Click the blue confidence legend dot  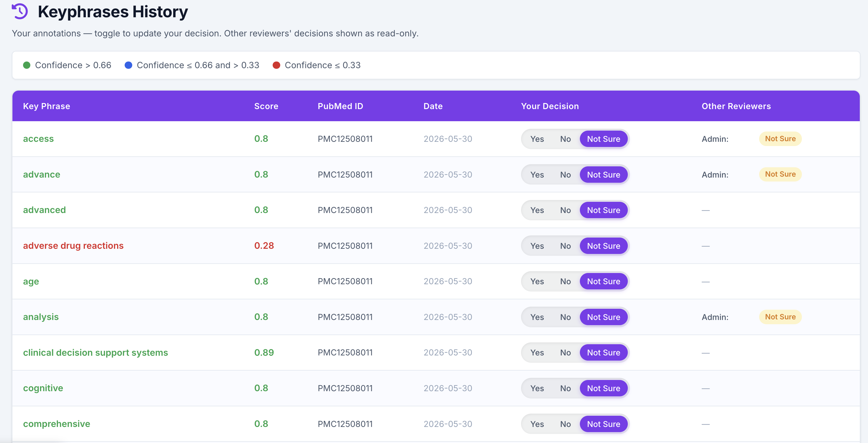coord(128,65)
